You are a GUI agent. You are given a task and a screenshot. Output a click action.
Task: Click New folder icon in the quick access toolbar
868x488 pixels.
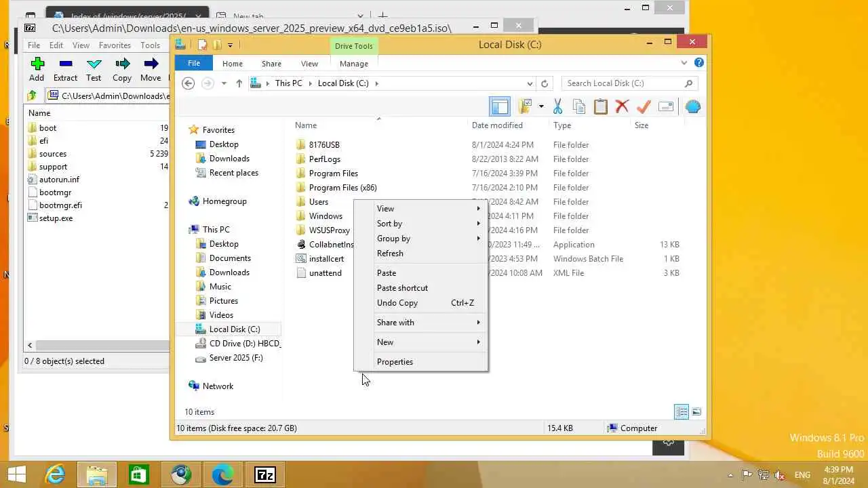tap(217, 45)
